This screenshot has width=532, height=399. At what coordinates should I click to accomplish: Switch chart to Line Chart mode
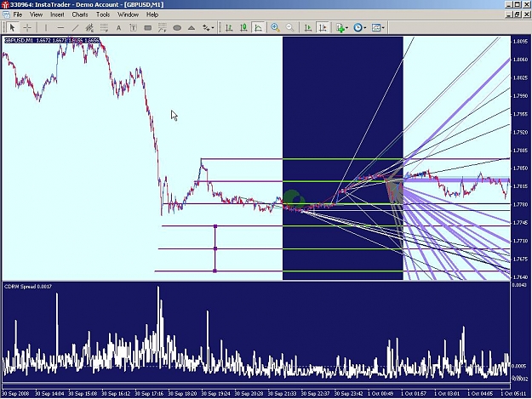pyautogui.click(x=258, y=28)
